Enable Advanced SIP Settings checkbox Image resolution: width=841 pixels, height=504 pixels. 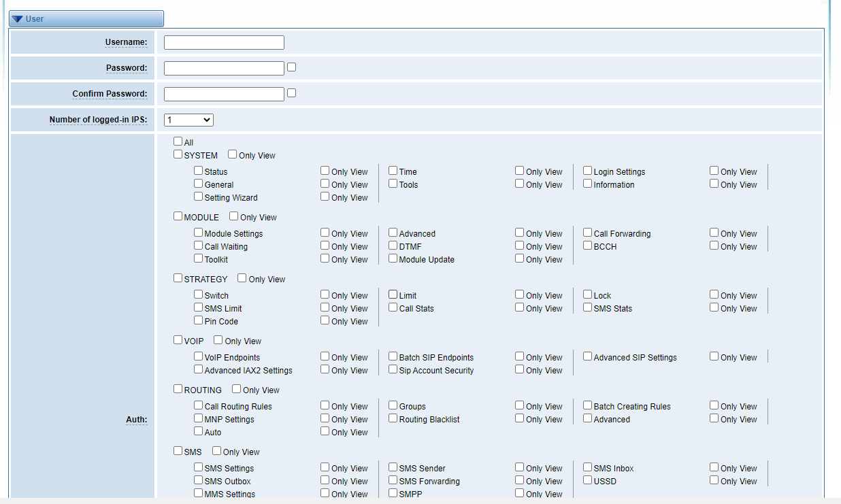click(x=587, y=356)
